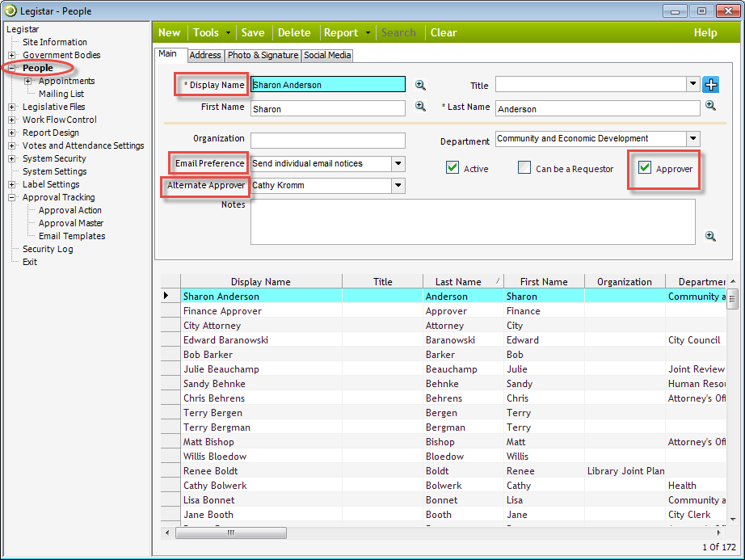745x560 pixels.
Task: Open Help in the toolbar
Action: point(705,33)
